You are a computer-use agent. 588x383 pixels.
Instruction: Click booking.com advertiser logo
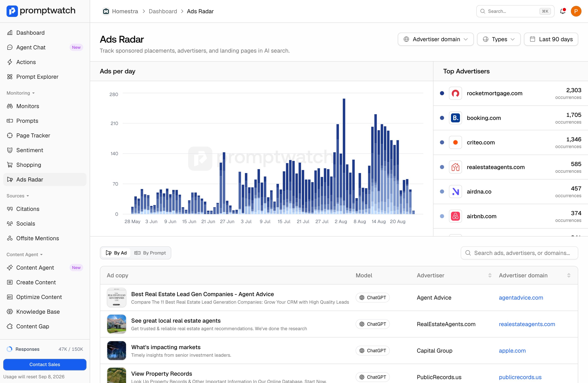point(455,118)
